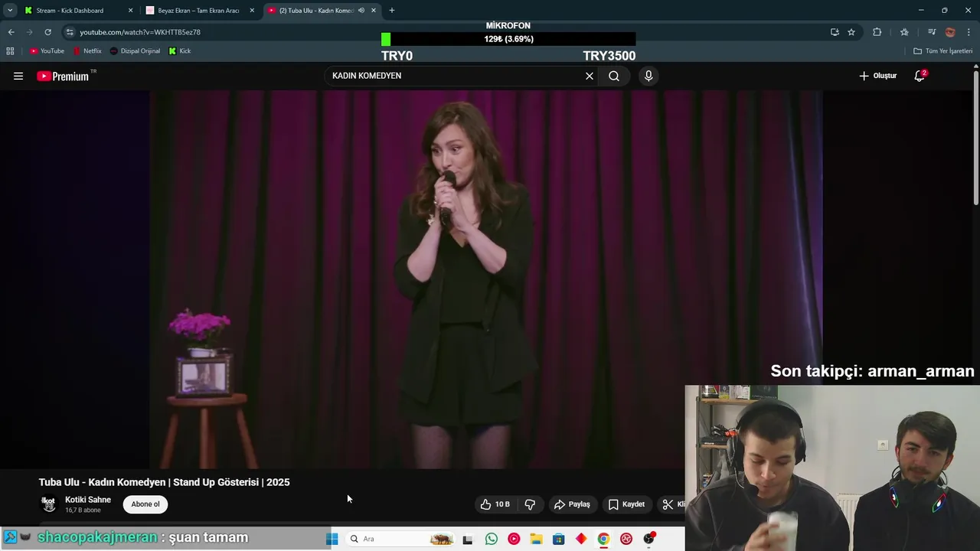Click the address bar URL

(x=140, y=32)
